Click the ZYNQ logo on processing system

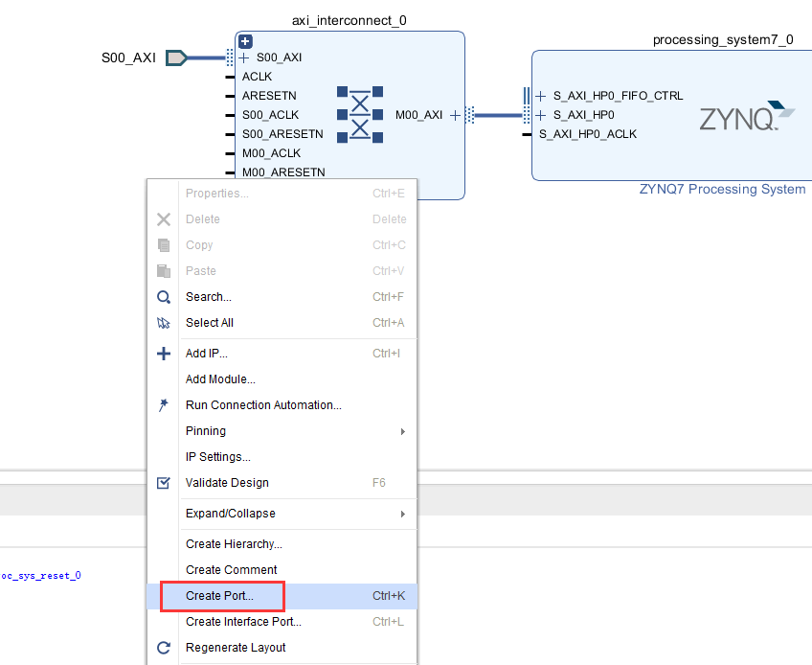click(747, 116)
